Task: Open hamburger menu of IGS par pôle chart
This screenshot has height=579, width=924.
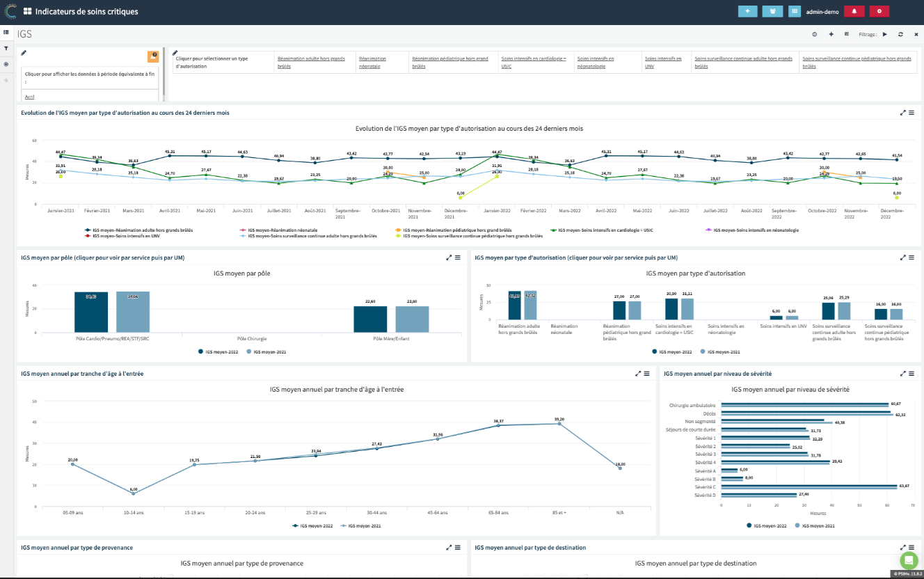Action: coord(458,257)
